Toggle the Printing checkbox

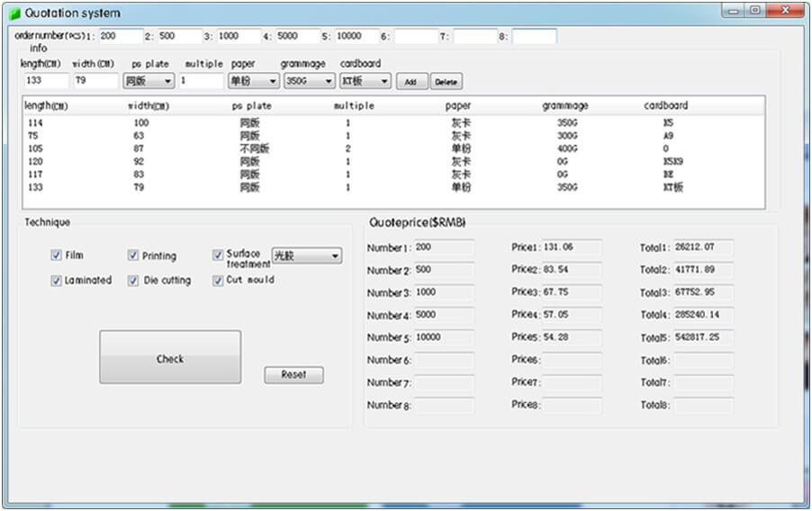133,255
